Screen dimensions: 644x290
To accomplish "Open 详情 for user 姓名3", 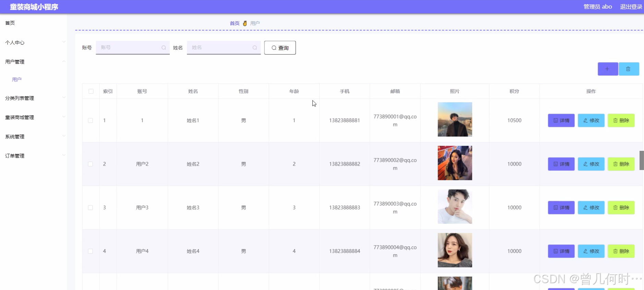I will [x=561, y=207].
